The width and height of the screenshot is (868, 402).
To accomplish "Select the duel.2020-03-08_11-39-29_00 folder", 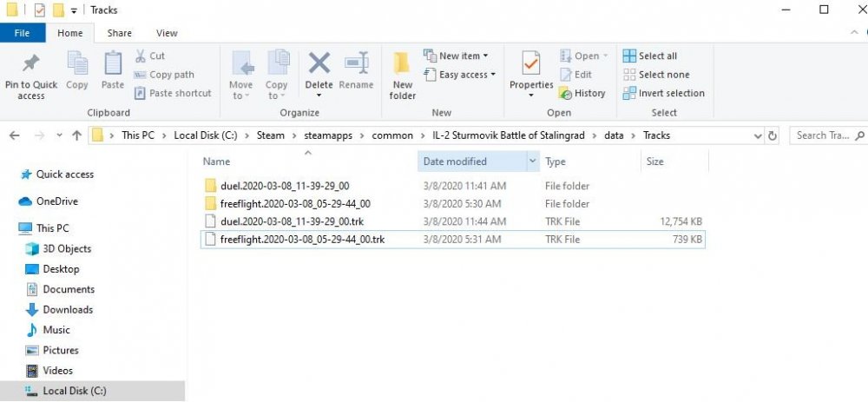I will point(285,186).
